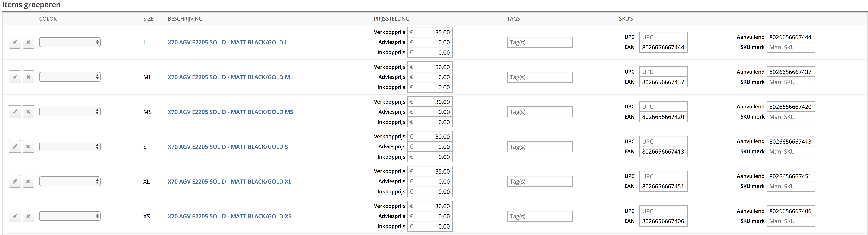The image size is (868, 235).
Task: Focus EAN field containing 8026656667413
Action: 663,151
